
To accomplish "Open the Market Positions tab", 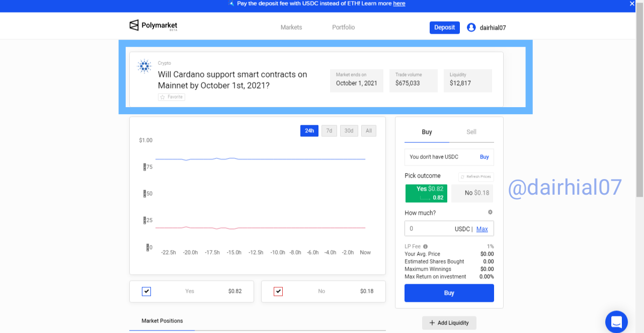I will [x=162, y=321].
